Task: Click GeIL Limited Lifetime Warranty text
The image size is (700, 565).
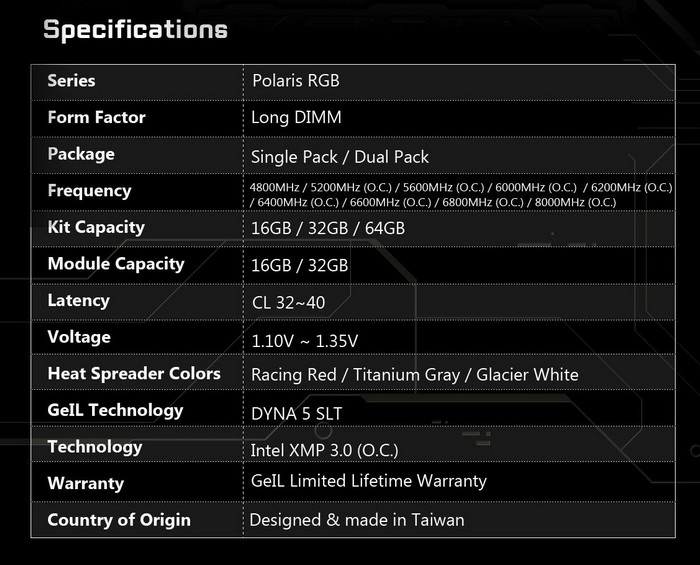Action: [x=369, y=481]
